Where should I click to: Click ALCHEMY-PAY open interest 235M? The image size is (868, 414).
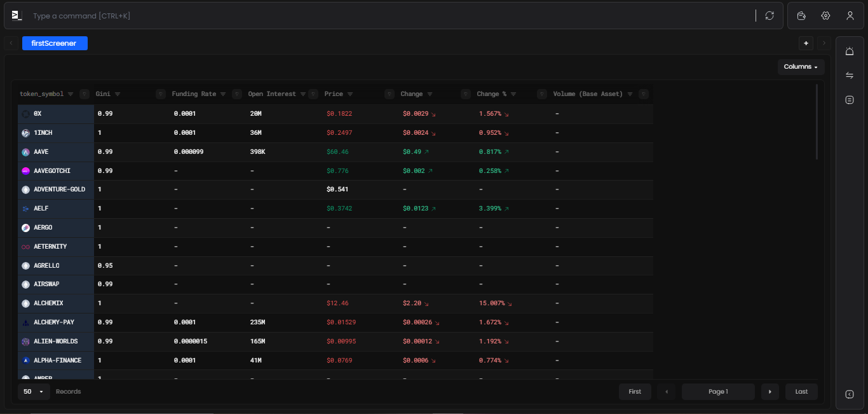258,322
